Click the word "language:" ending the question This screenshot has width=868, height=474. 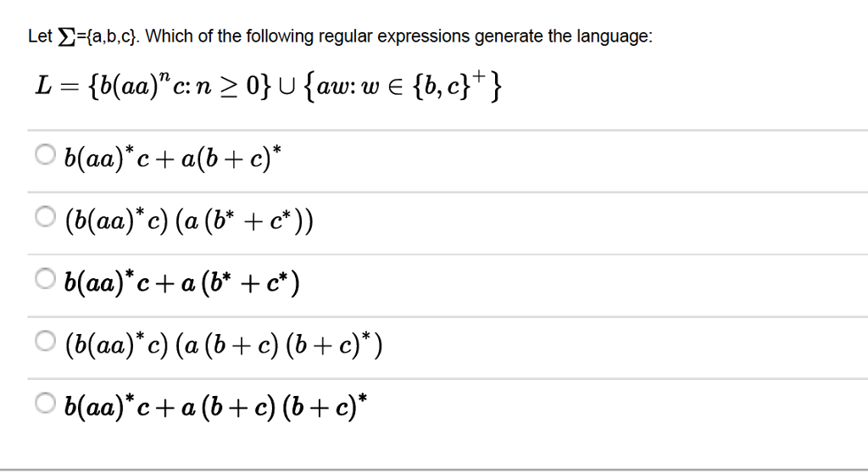tap(615, 36)
